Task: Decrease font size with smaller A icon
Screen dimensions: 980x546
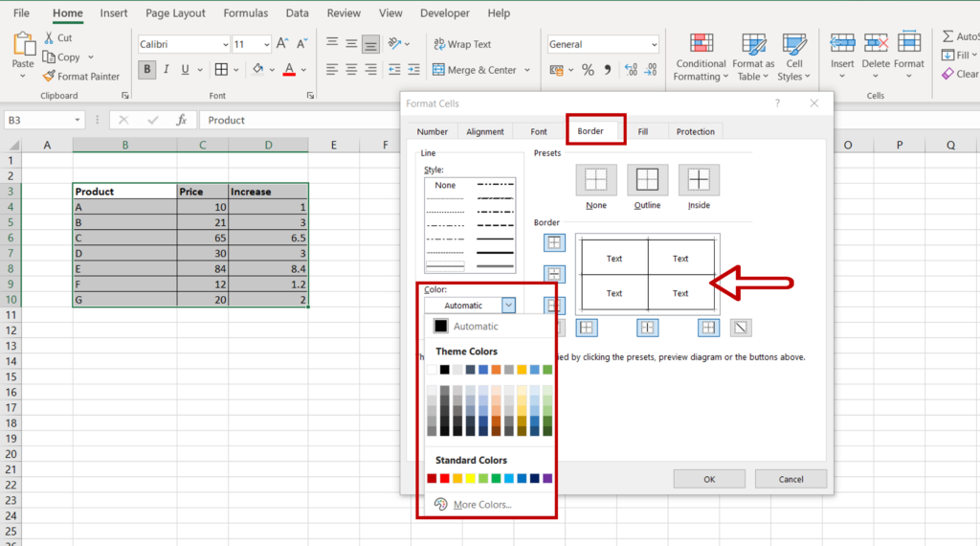Action: tap(301, 44)
